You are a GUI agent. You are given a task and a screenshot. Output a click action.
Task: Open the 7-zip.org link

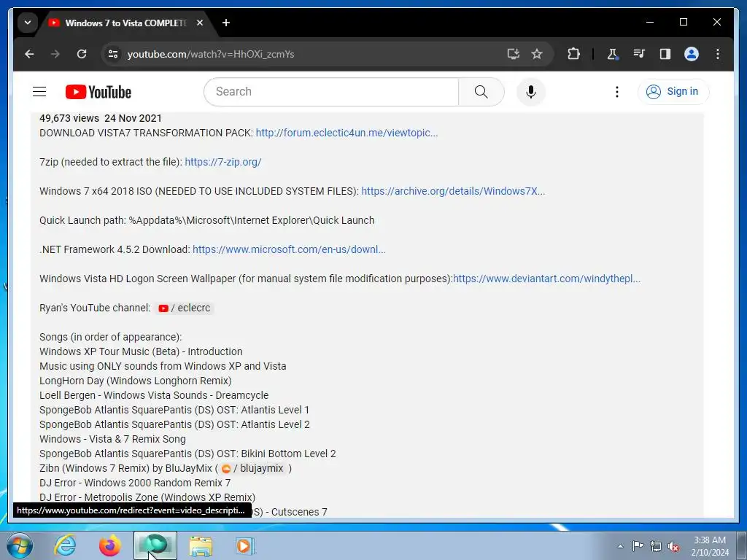point(223,162)
